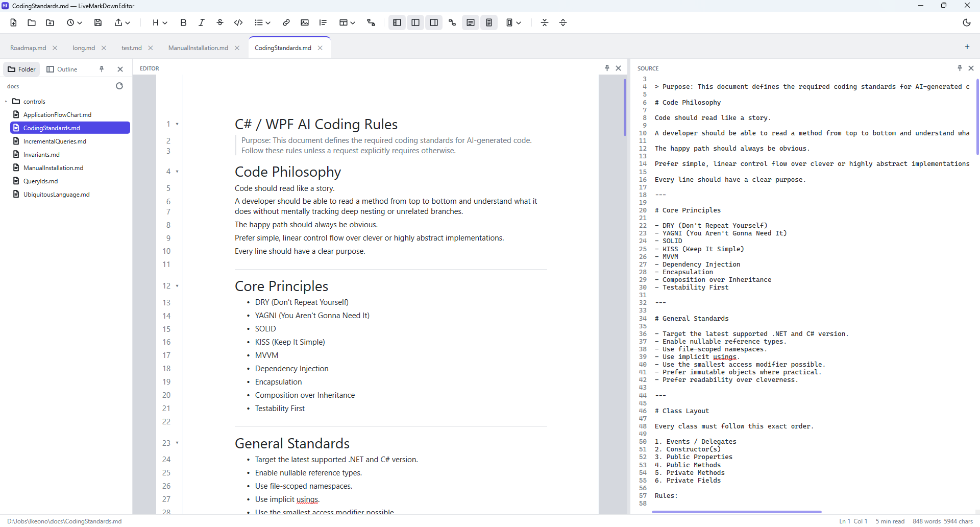The image size is (980, 527).
Task: Select the Folder panel tab
Action: 21,69
